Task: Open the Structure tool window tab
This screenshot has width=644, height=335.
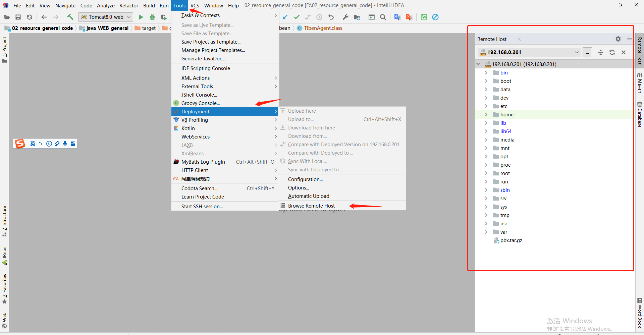Action: pos(4,221)
